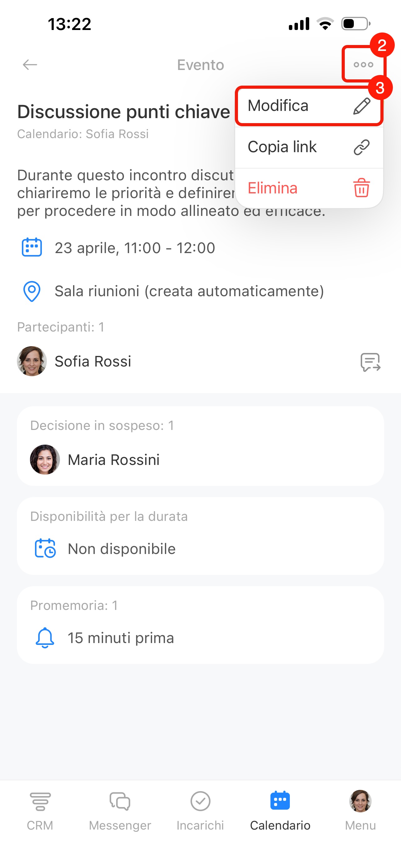This screenshot has width=401, height=868.
Task: Open the three-dot options menu
Action: (363, 64)
